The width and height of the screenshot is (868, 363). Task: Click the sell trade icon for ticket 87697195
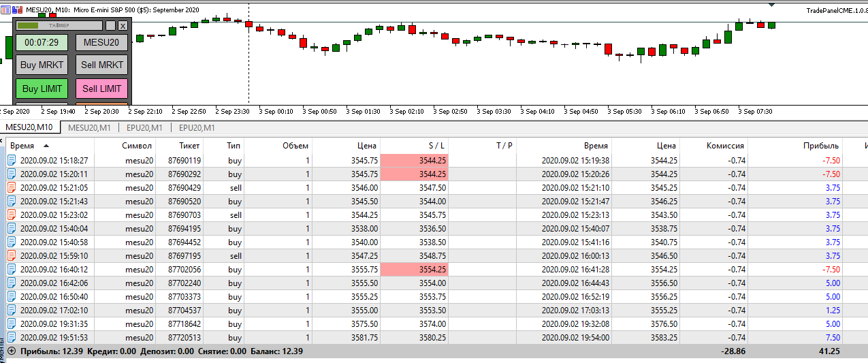[x=12, y=255]
